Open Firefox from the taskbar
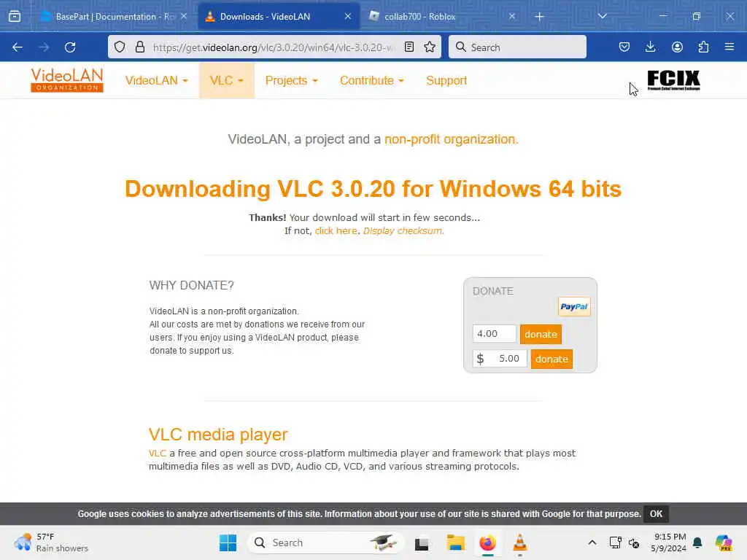The height and width of the screenshot is (560, 747). [487, 542]
